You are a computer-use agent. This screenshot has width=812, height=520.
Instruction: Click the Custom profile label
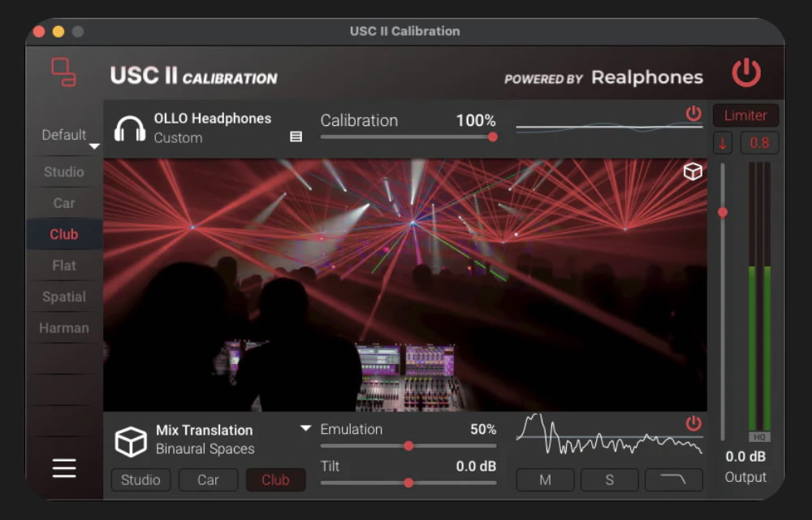[x=178, y=138]
